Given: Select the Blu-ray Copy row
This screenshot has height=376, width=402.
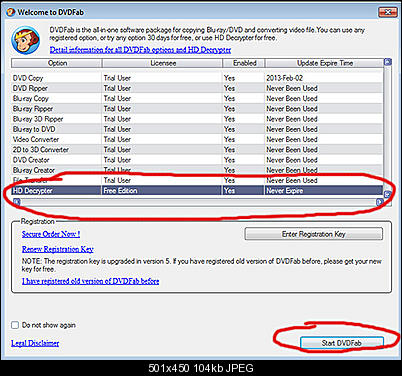Looking at the screenshot, I should (x=197, y=99).
